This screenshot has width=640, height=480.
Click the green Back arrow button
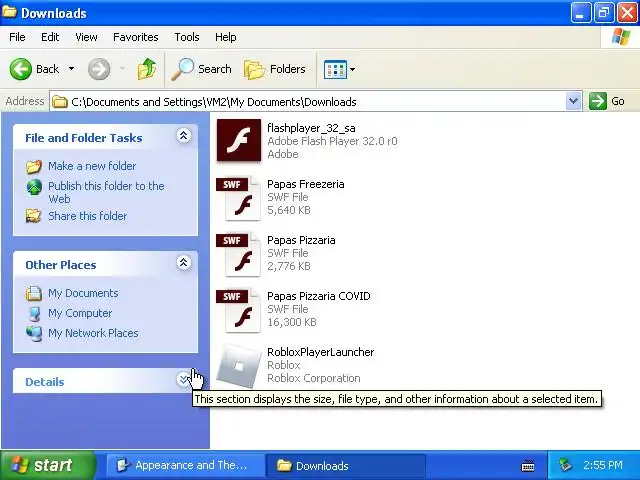pyautogui.click(x=20, y=69)
